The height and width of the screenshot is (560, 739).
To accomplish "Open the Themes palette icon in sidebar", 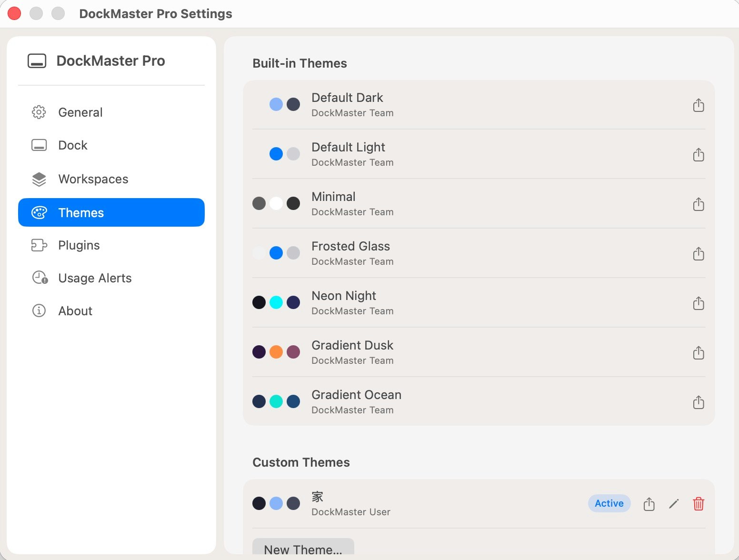I will pyautogui.click(x=39, y=212).
